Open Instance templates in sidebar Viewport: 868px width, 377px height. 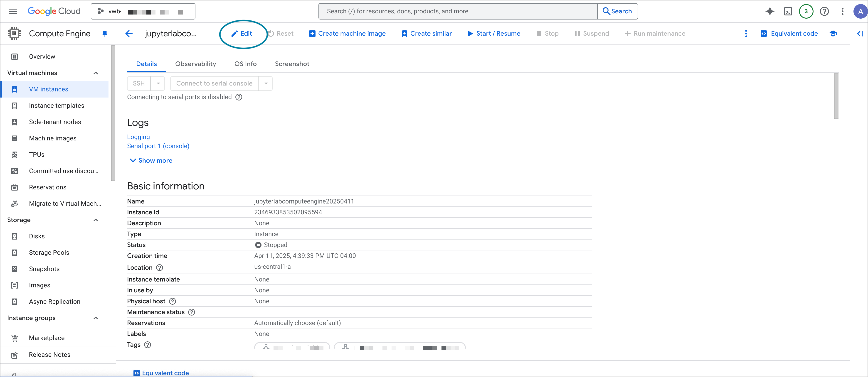coord(54,106)
